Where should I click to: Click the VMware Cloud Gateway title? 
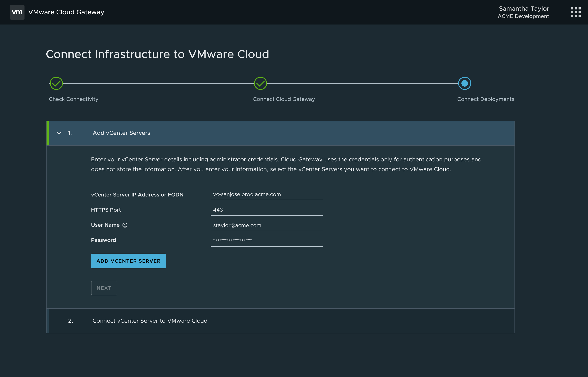click(66, 12)
